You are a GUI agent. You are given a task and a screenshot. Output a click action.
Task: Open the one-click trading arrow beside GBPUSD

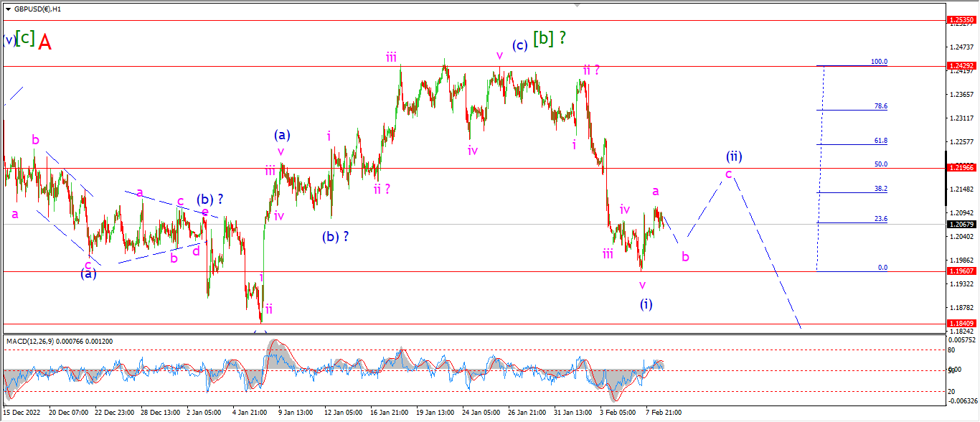point(8,9)
